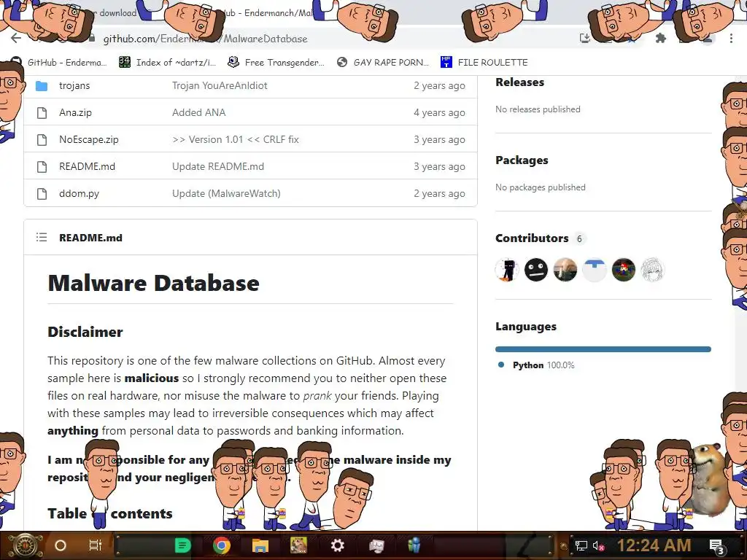Open the Index of ~dartz bookmark
The width and height of the screenshot is (747, 560).
[x=168, y=63]
